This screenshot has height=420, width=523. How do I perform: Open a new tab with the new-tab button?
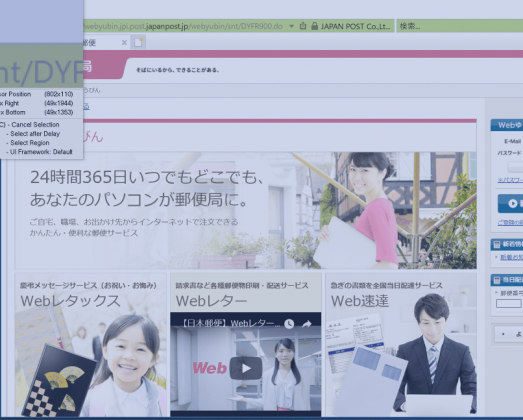point(138,42)
